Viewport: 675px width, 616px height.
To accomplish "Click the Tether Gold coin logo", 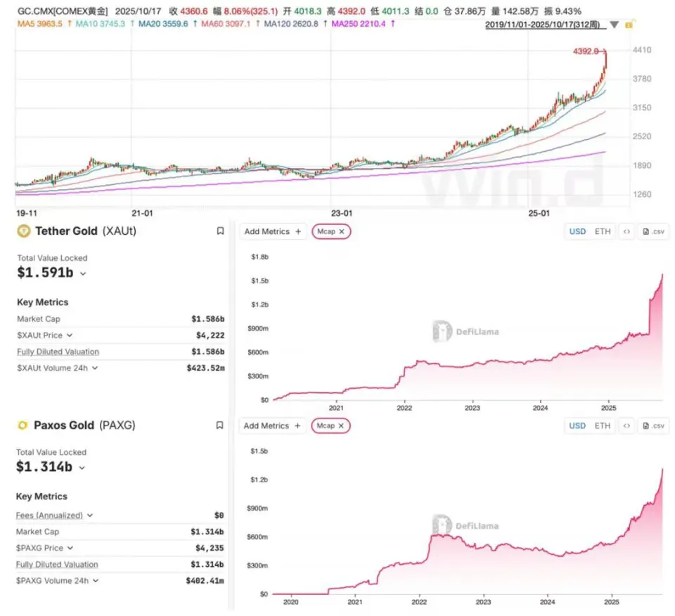I will (x=23, y=231).
